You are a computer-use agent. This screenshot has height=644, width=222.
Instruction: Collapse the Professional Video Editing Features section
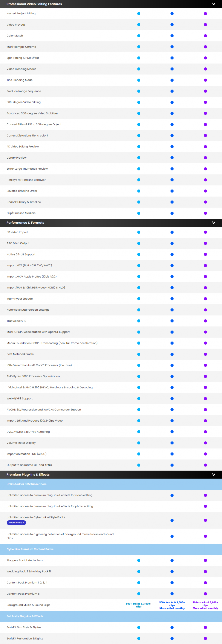213,4
